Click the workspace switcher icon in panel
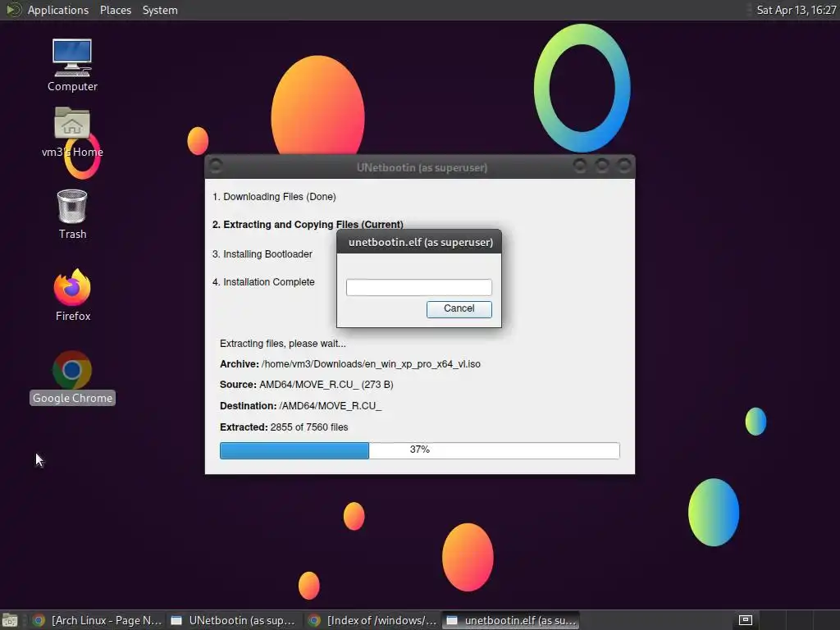The height and width of the screenshot is (630, 840). click(x=745, y=620)
